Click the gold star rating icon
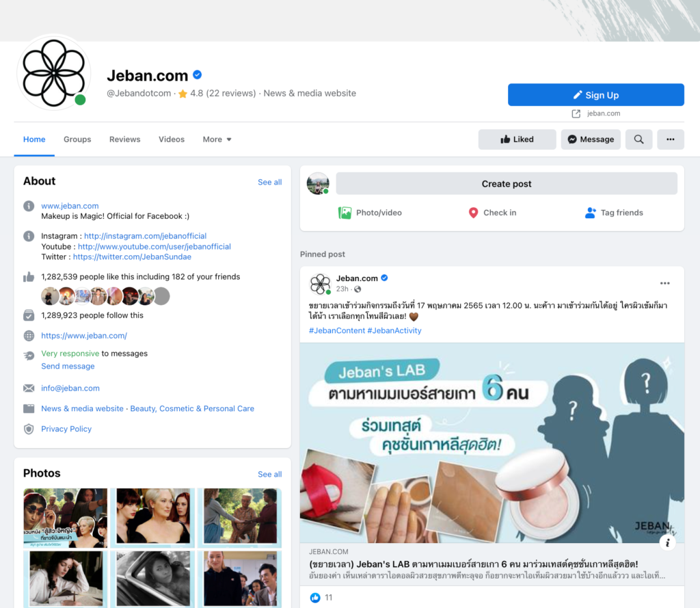Screen dimensions: 700x608 coord(183,94)
